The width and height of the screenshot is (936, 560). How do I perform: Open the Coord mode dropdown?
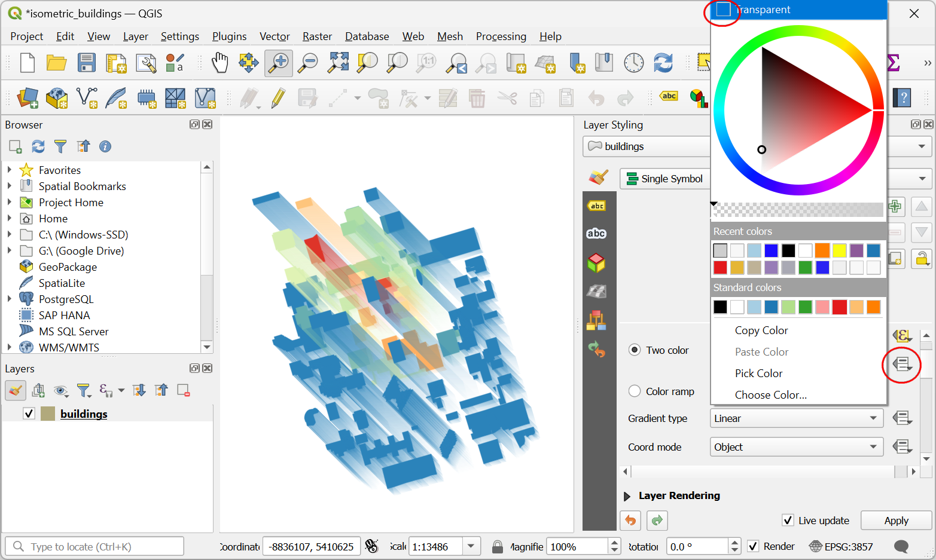tap(796, 447)
